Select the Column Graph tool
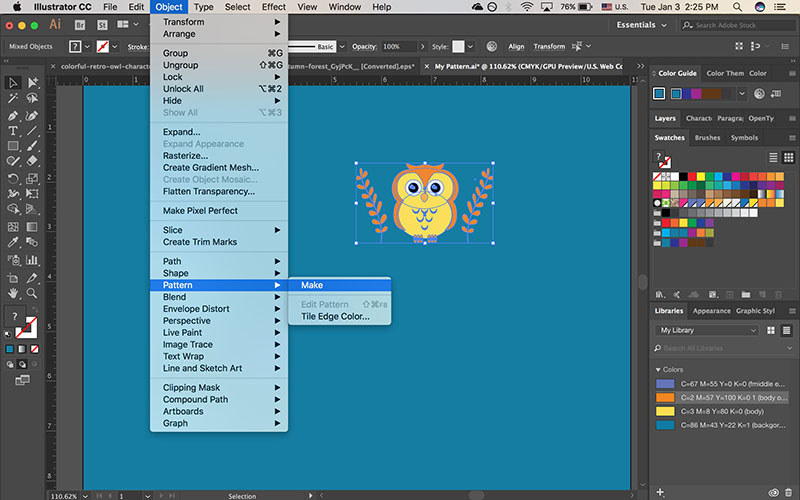This screenshot has height=500, width=800. [x=32, y=260]
